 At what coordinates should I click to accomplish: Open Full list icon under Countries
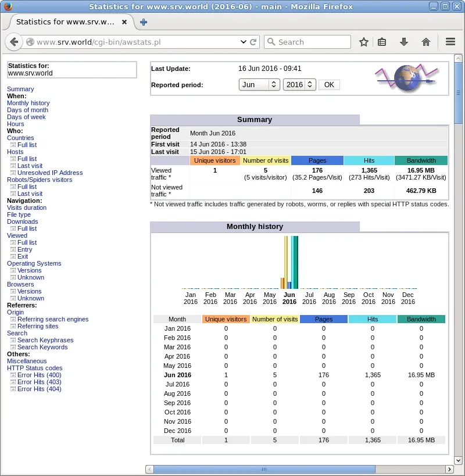point(13,145)
